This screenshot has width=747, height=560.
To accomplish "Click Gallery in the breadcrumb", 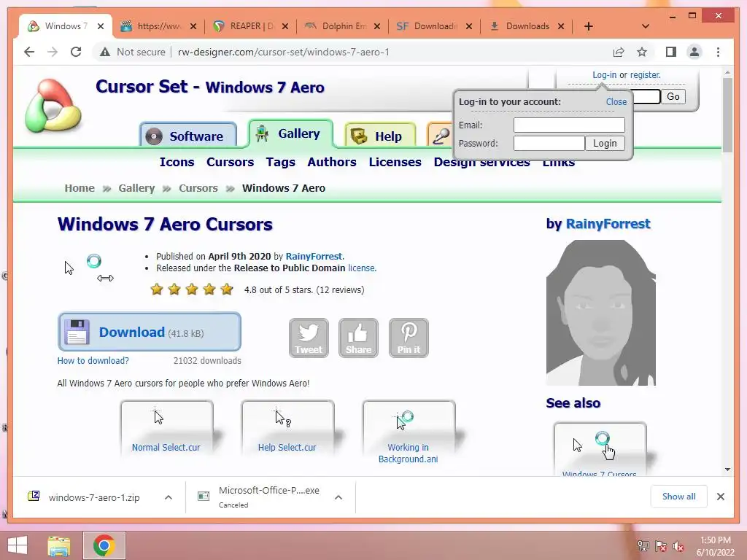I will click(x=136, y=188).
